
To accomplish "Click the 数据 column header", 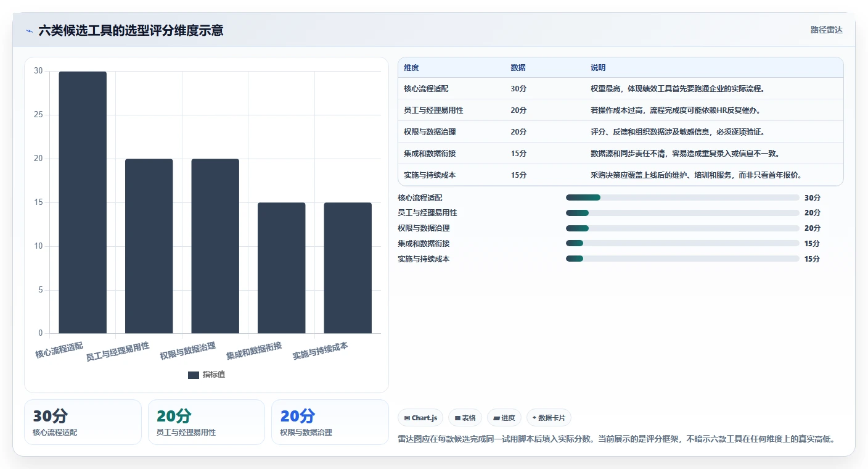I will pos(518,68).
